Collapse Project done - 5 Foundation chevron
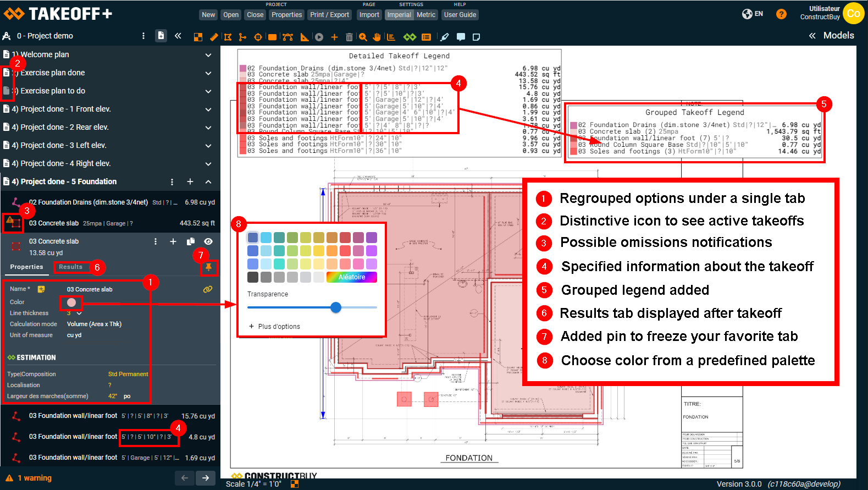Viewport: 868px width, 490px height. 208,181
